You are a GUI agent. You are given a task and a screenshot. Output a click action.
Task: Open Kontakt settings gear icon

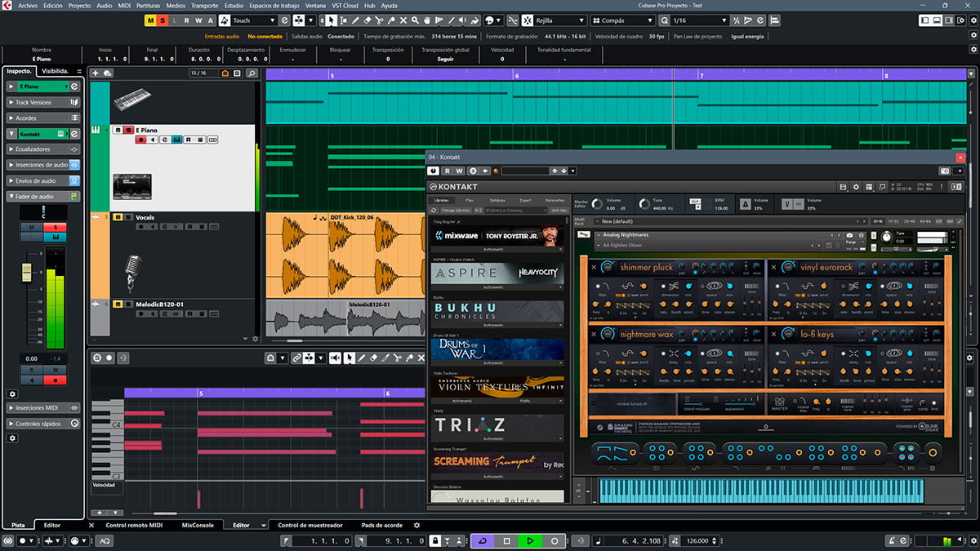(x=856, y=187)
